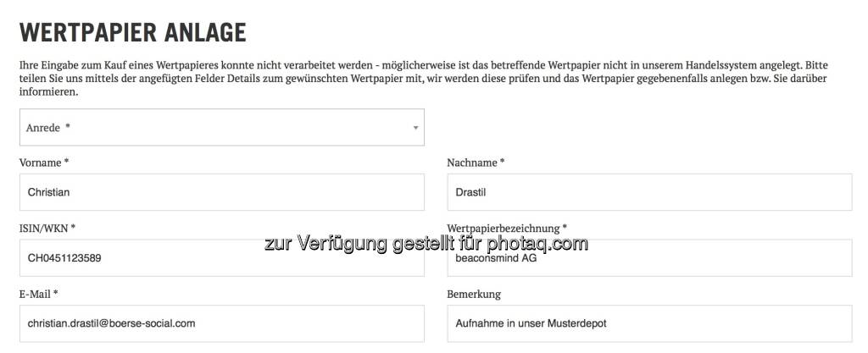Select the ISIN/WKN field showing CH0451123589

220,257
